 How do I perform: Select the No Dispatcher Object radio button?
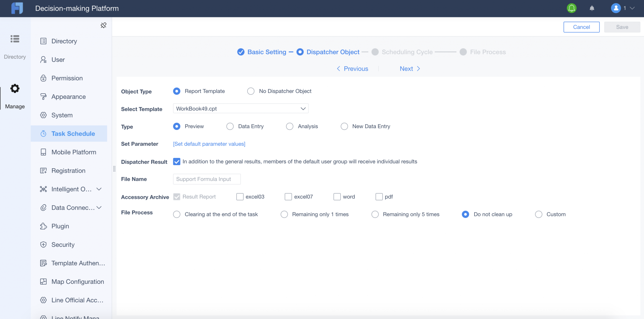(x=251, y=91)
